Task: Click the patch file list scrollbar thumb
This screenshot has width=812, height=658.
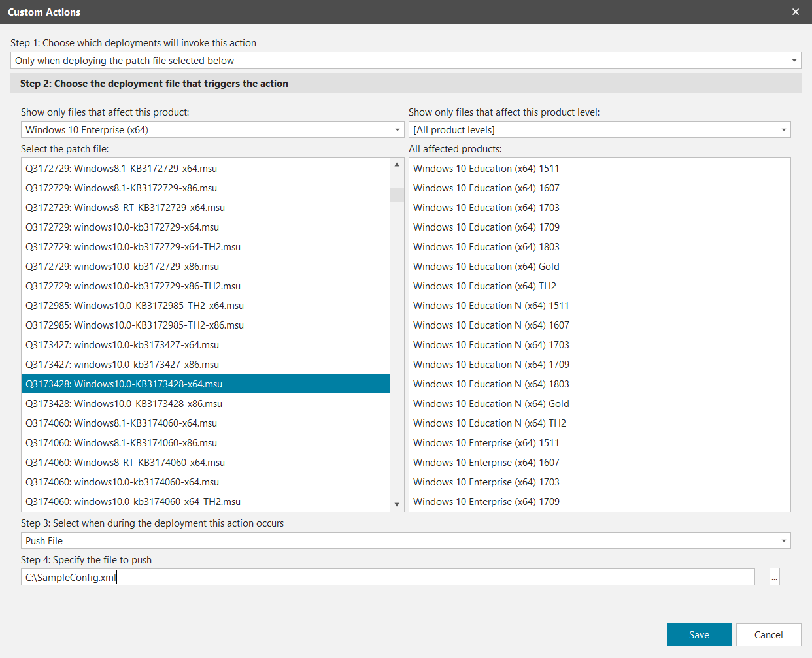Action: [397, 195]
